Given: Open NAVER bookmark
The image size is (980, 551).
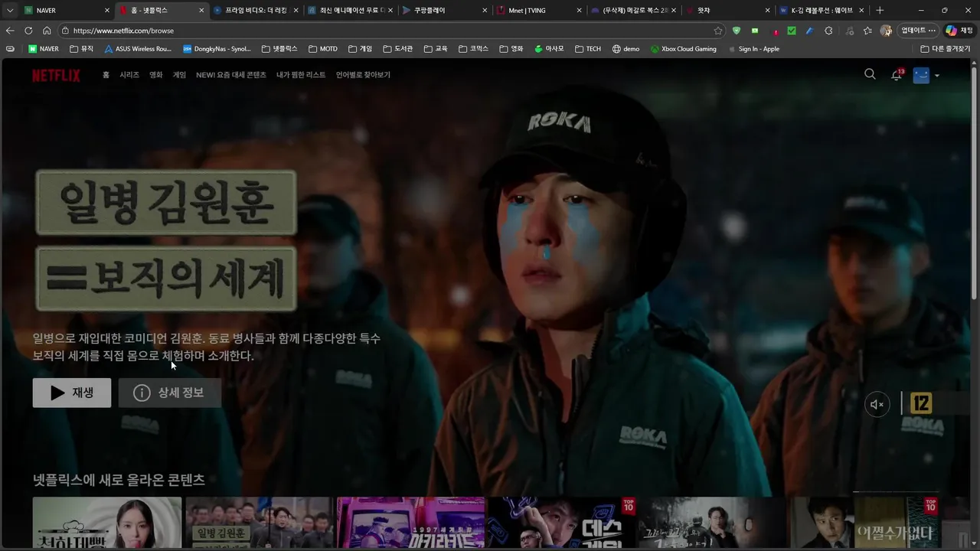Looking at the screenshot, I should (x=44, y=49).
